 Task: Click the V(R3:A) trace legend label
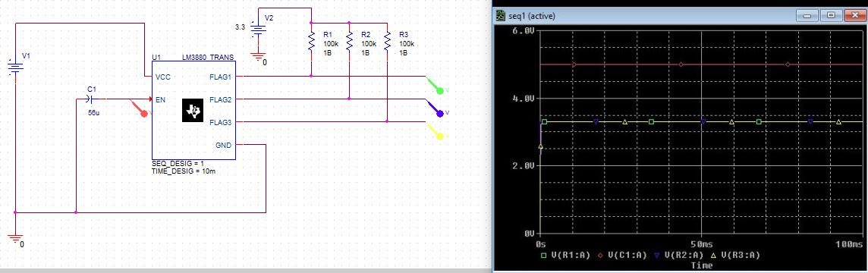point(740,255)
